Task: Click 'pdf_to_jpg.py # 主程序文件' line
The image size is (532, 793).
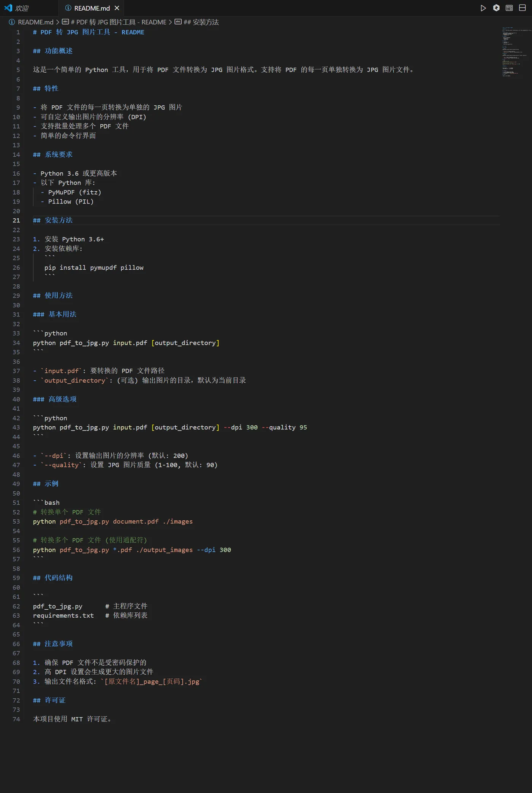Action: (90, 606)
